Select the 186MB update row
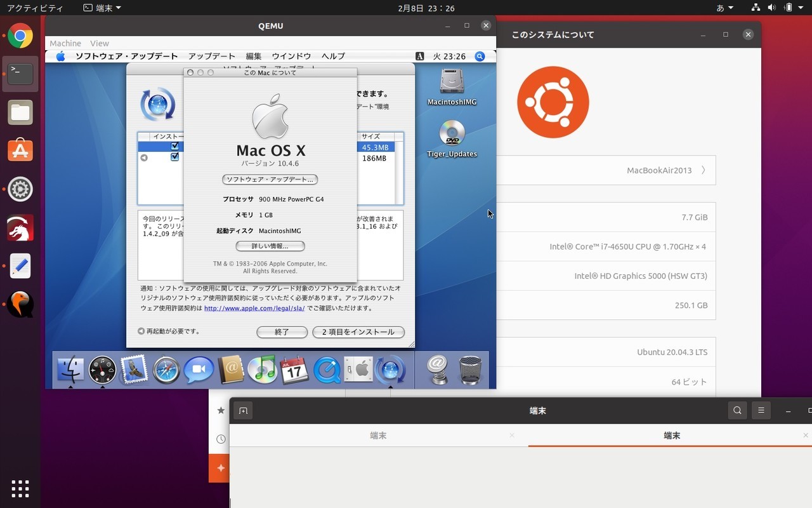 tap(266, 157)
